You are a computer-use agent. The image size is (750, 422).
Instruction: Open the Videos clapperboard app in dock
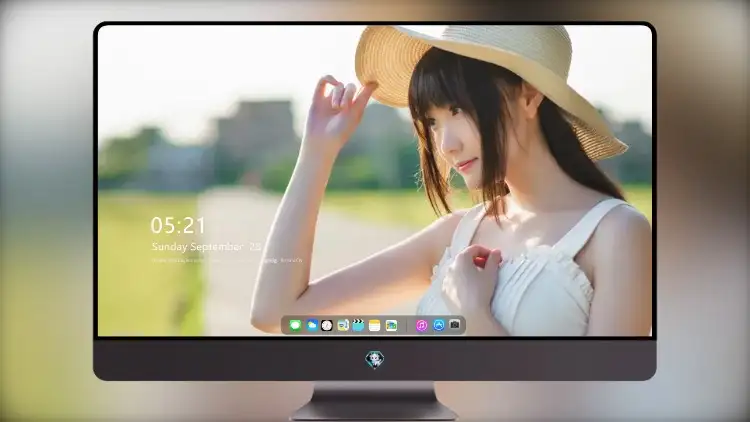[x=358, y=325]
